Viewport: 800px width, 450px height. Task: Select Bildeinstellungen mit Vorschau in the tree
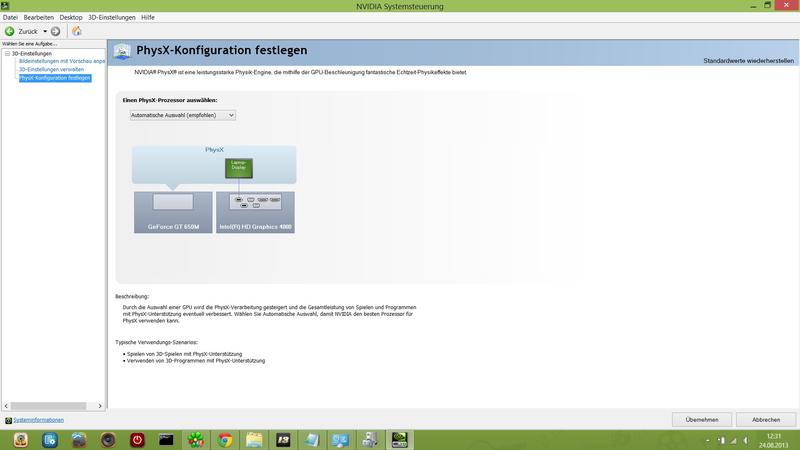[62, 61]
